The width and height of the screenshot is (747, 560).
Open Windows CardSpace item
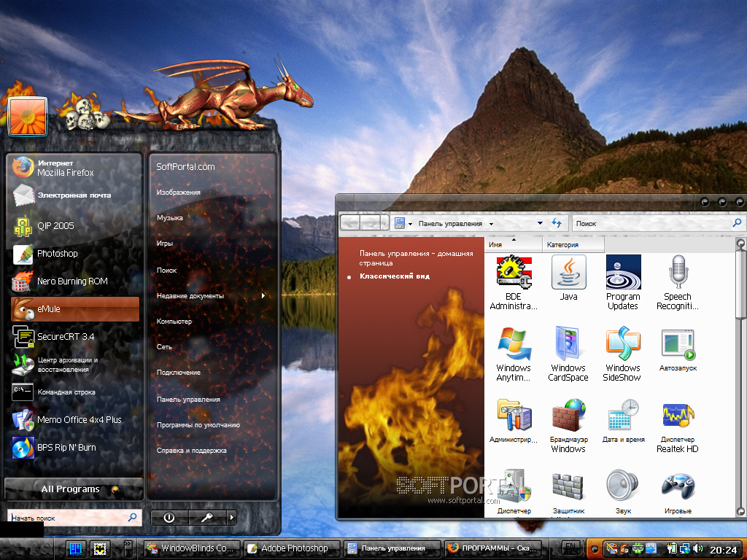[x=568, y=354]
